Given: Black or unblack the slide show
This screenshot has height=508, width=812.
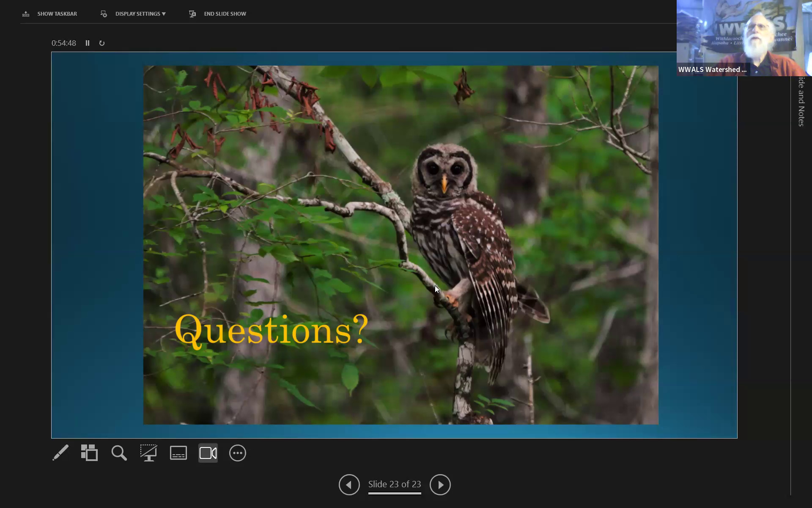Looking at the screenshot, I should [x=149, y=453].
